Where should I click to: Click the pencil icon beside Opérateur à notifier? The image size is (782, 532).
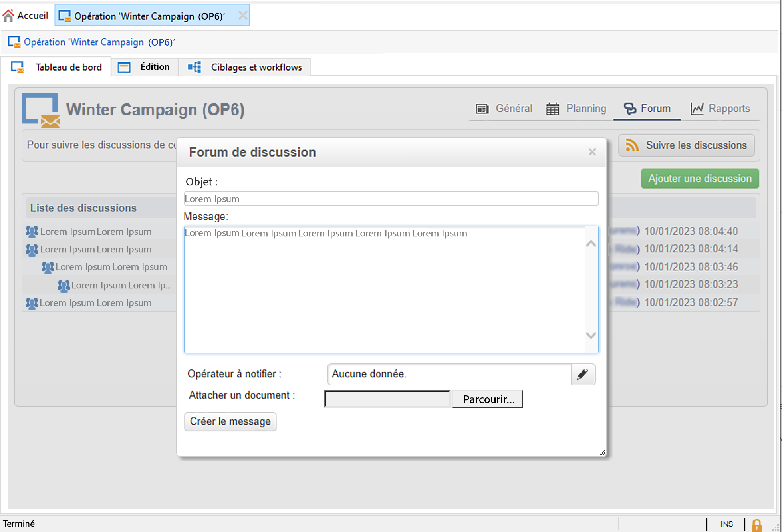click(x=583, y=374)
